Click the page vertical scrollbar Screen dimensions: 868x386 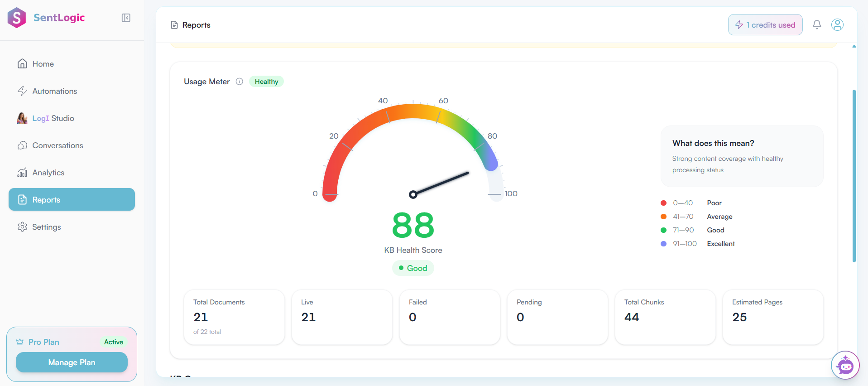pyautogui.click(x=854, y=176)
